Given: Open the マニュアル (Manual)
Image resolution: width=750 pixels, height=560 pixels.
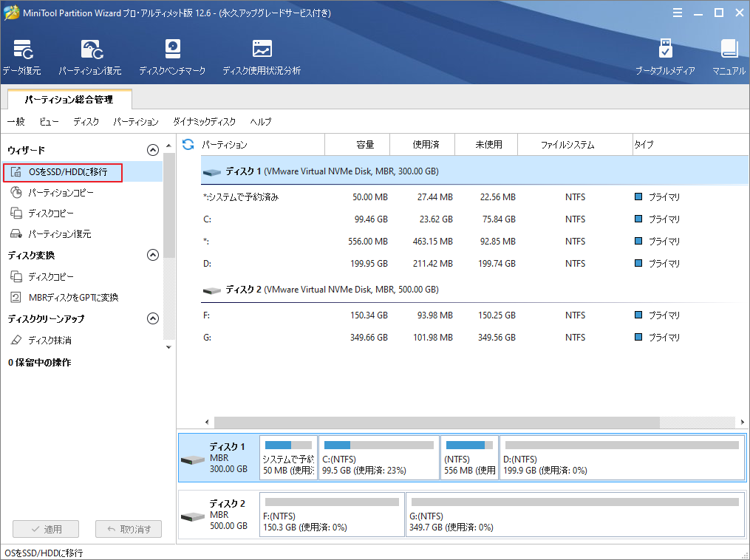Looking at the screenshot, I should (729, 56).
